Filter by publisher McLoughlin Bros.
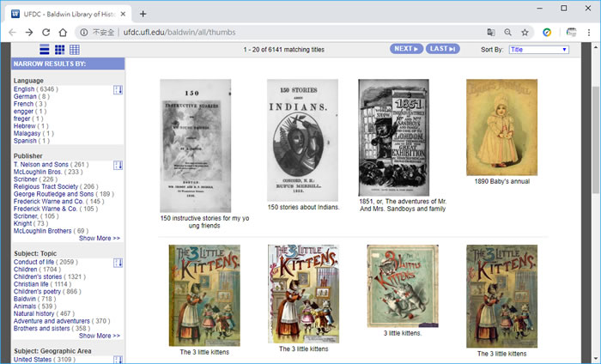 (x=38, y=172)
